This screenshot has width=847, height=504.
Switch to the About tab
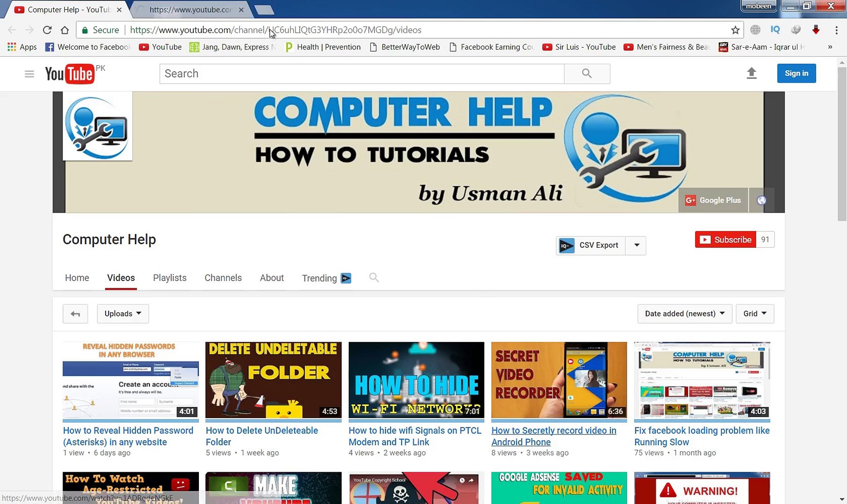point(272,278)
